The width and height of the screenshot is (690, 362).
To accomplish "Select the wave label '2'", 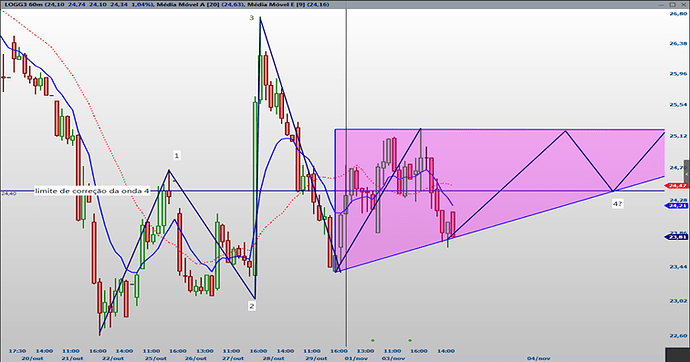I will click(252, 306).
